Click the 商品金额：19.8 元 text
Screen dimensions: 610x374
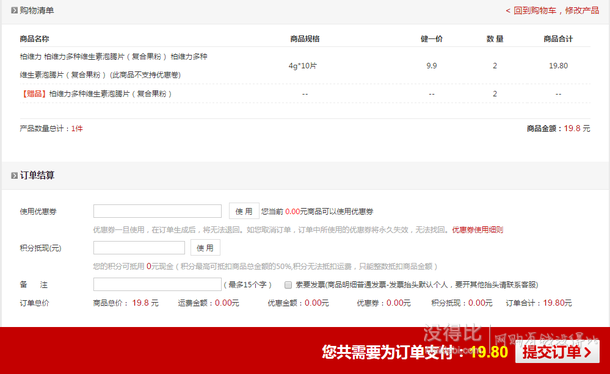click(x=558, y=128)
